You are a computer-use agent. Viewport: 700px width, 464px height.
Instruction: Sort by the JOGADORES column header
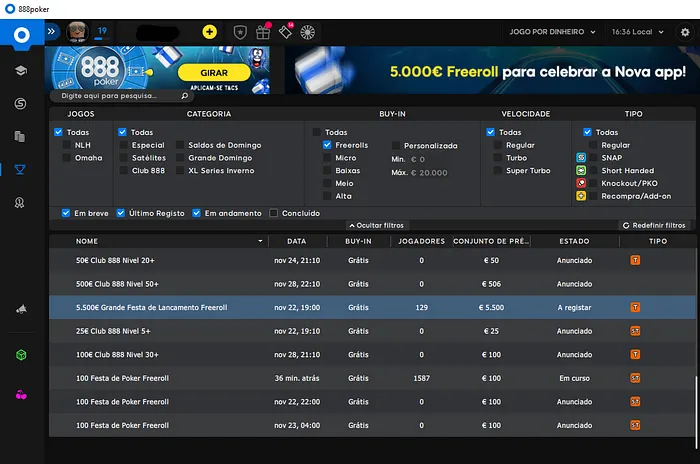[x=421, y=241]
